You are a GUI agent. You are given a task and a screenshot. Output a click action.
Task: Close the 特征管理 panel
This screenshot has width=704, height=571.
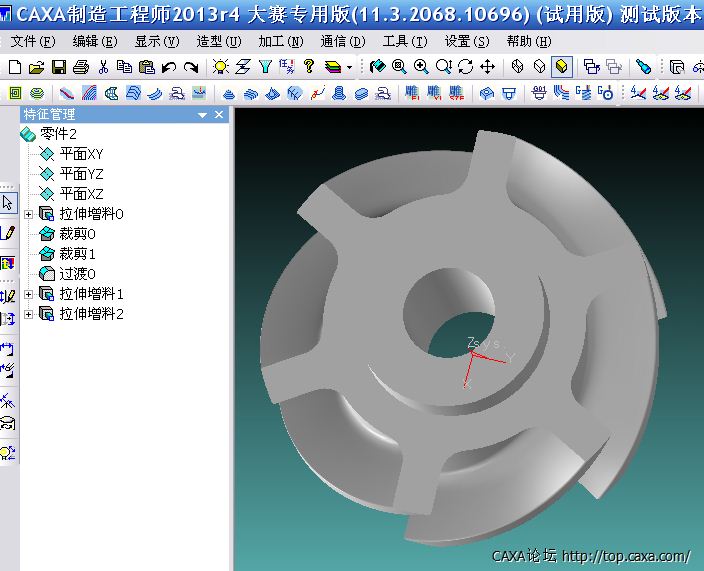(219, 115)
